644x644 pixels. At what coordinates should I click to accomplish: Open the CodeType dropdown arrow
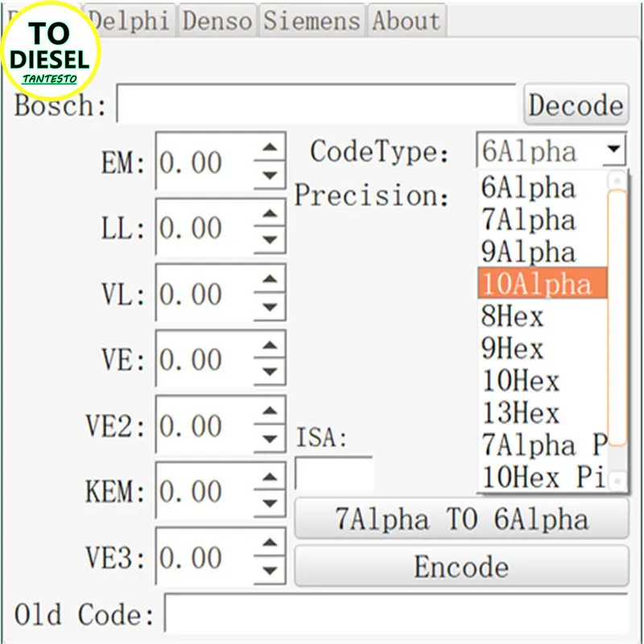[614, 150]
